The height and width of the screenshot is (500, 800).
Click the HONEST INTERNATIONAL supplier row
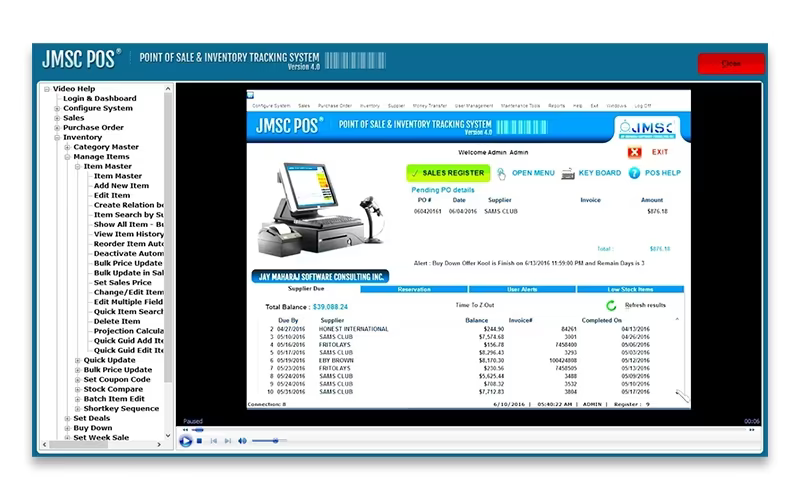coord(459,329)
